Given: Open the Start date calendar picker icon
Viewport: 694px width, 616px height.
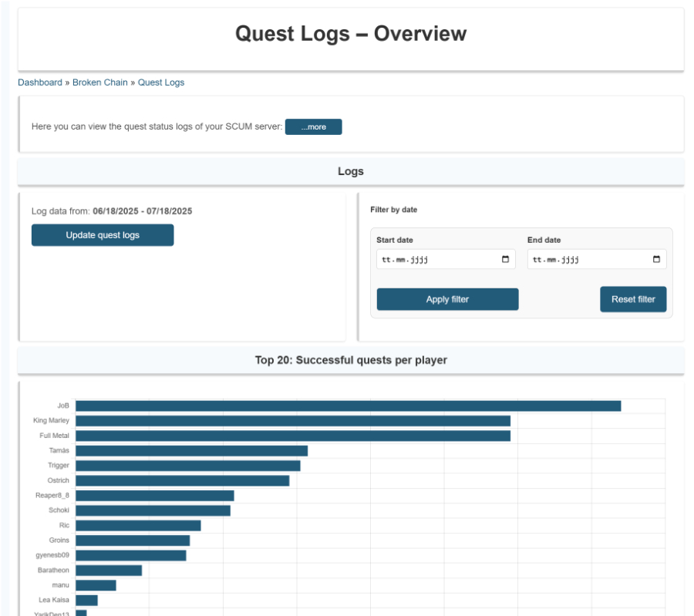Looking at the screenshot, I should [505, 260].
